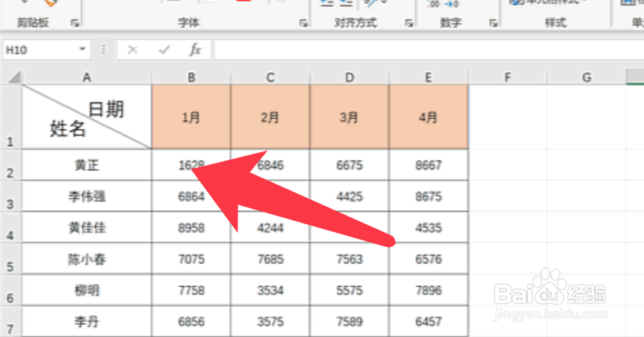Open the 数字 group dialog launcher

[x=493, y=24]
